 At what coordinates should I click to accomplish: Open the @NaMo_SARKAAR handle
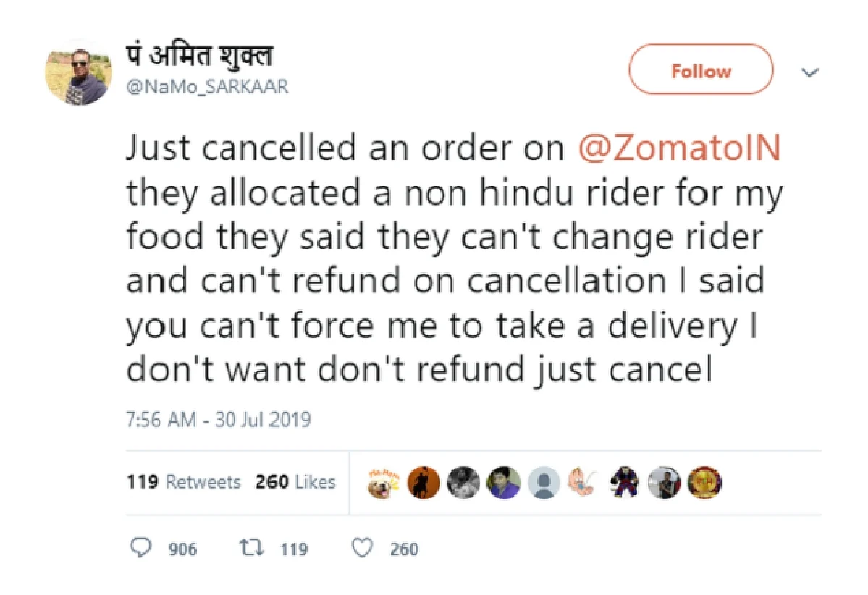click(x=208, y=87)
